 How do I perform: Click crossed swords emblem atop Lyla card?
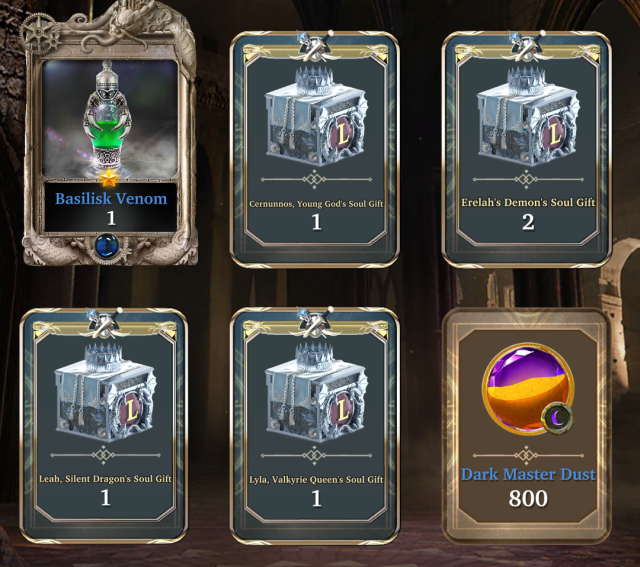(315, 323)
